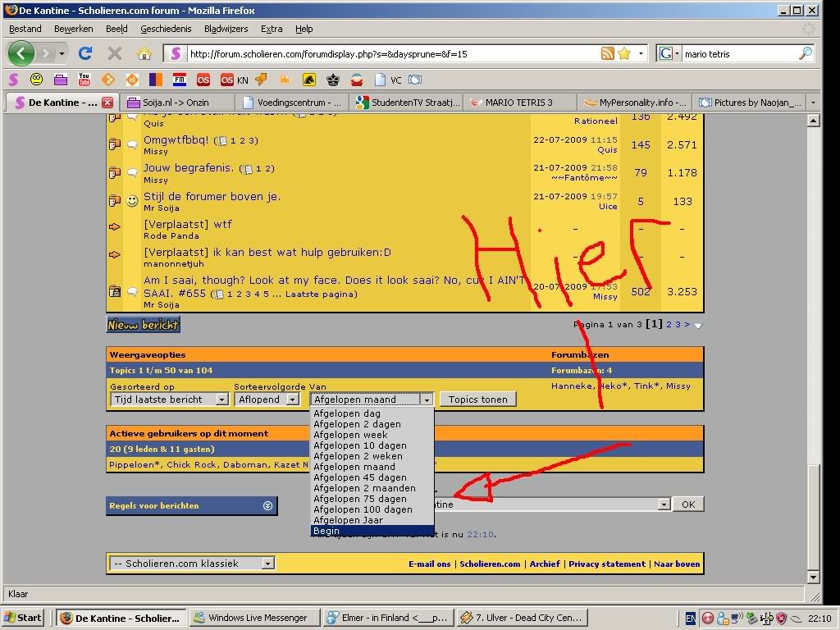The width and height of the screenshot is (840, 630).
Task: Open the FM flag bookmark
Action: tap(180, 80)
